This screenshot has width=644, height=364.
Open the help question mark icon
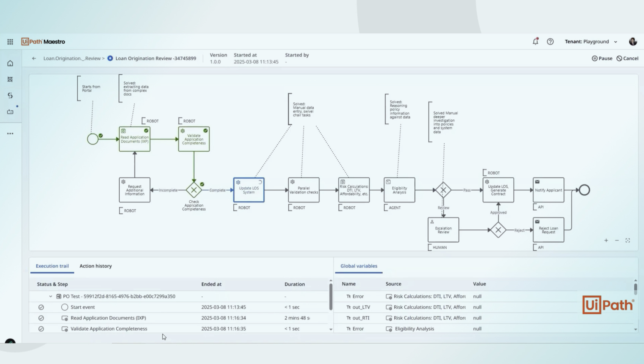click(x=550, y=42)
